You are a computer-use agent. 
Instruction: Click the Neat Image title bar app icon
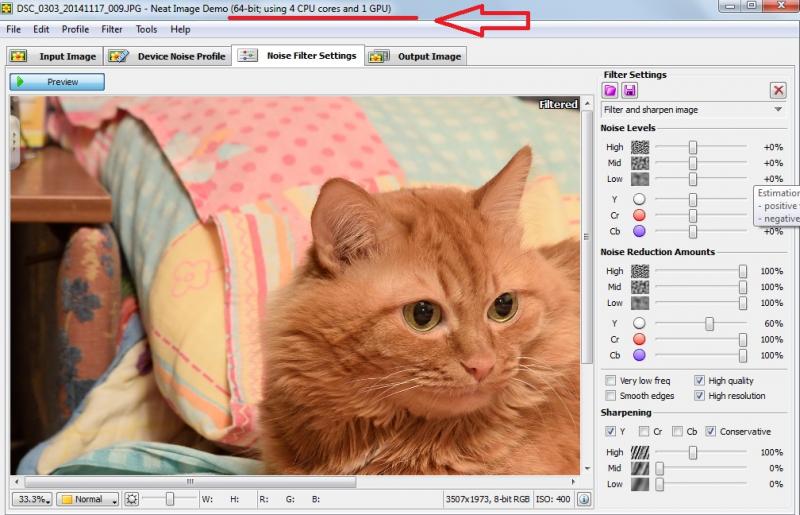7,8
